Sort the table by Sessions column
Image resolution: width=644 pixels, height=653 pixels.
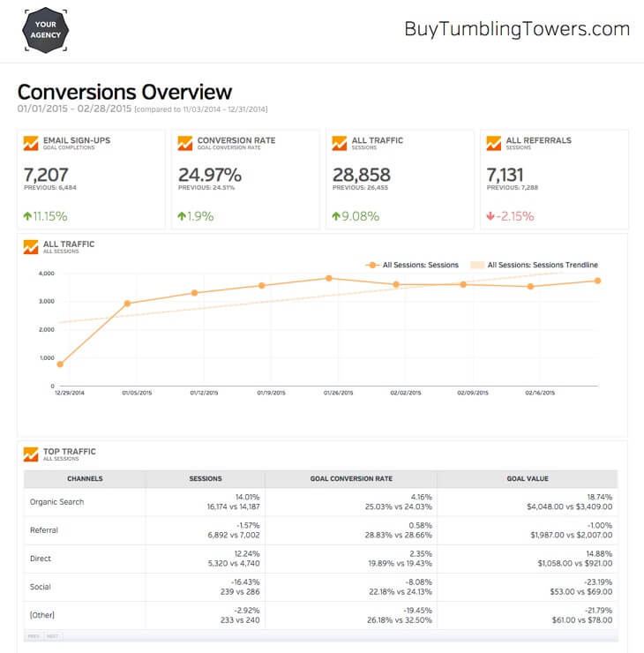[206, 479]
